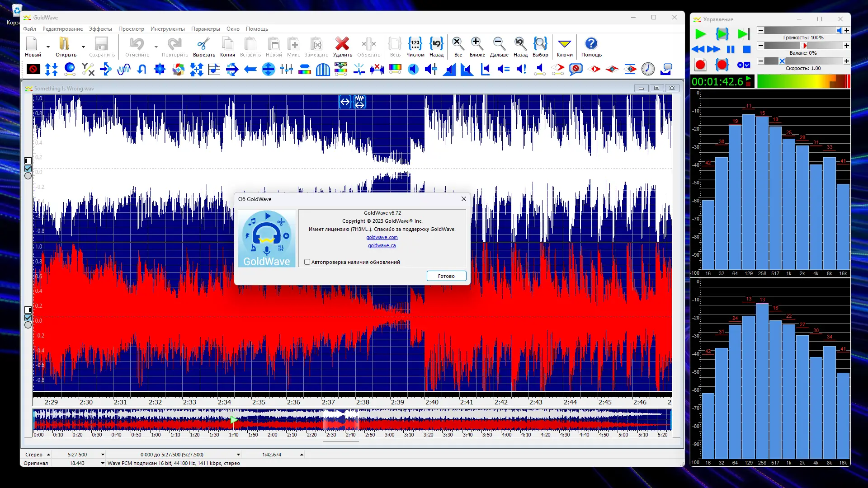Open the Эффекты menu

coord(100,29)
